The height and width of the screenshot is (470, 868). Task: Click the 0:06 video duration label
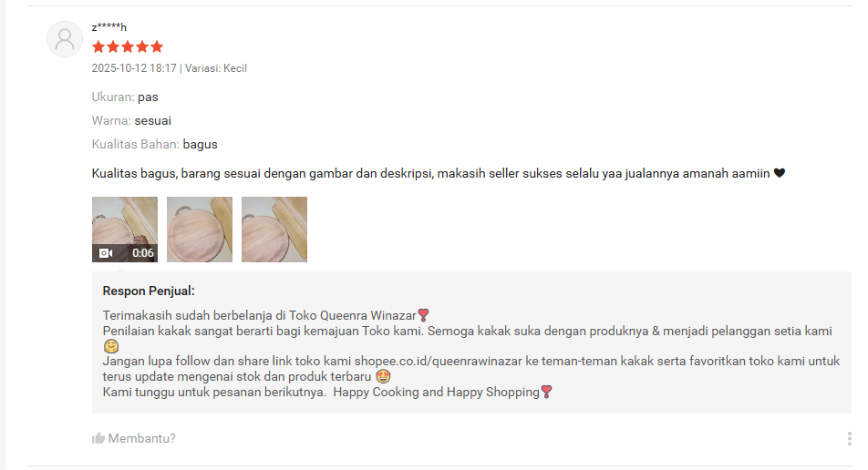143,253
